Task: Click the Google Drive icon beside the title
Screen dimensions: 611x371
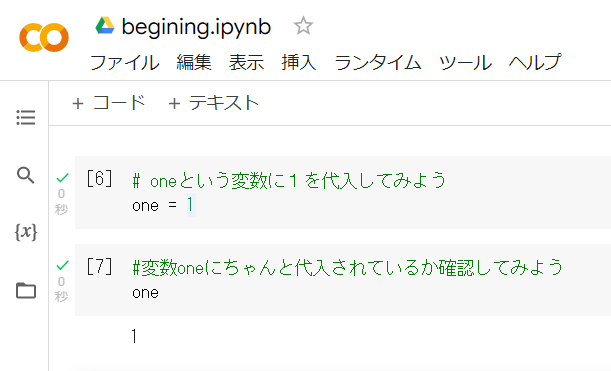Action: tap(105, 25)
